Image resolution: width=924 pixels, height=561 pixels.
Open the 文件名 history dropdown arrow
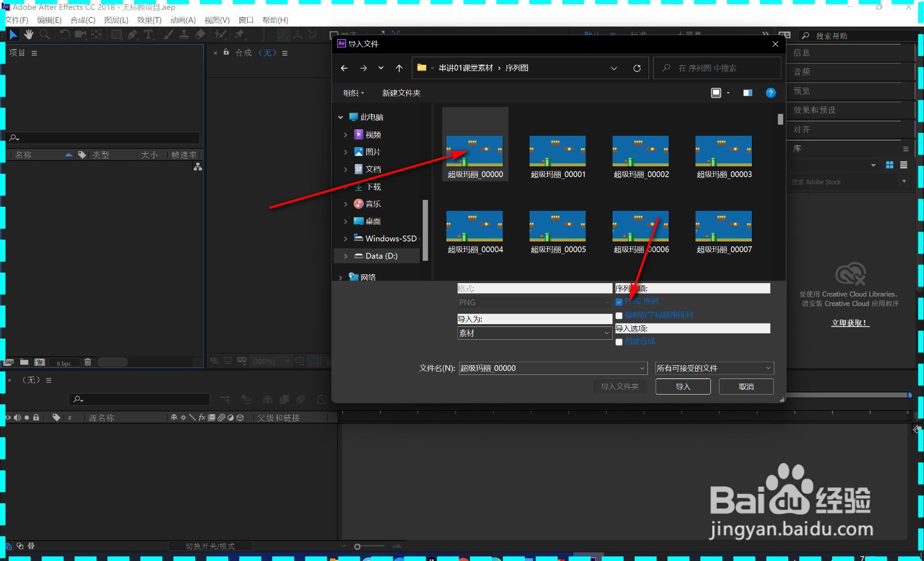(x=642, y=369)
